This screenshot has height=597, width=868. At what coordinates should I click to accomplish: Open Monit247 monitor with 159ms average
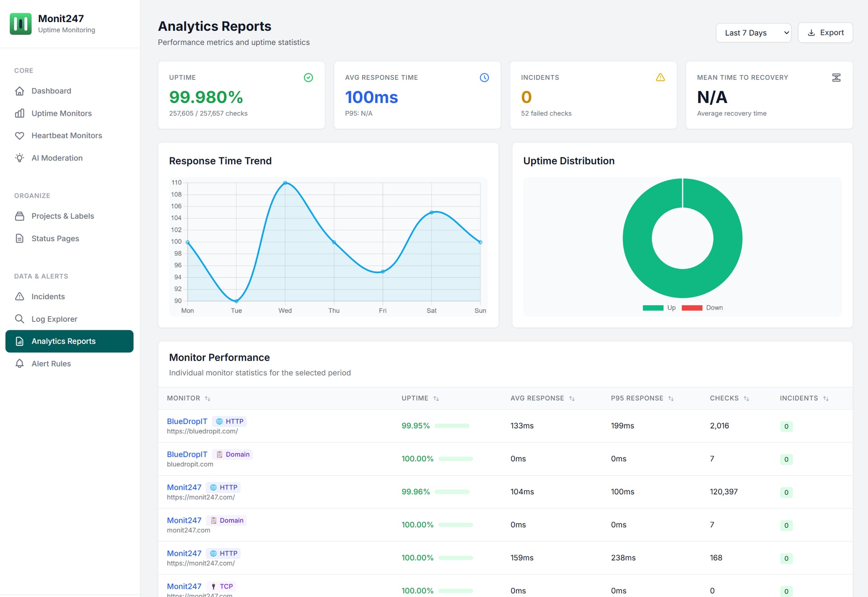[x=184, y=553]
